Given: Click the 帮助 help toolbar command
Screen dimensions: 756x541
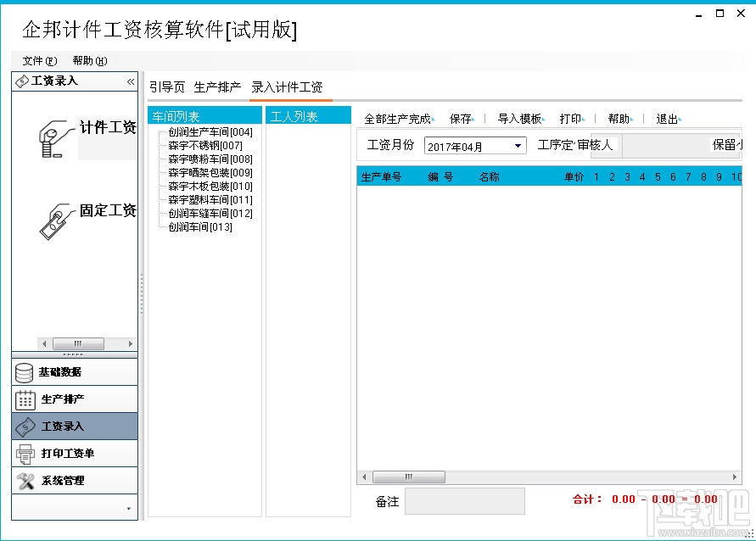Looking at the screenshot, I should pyautogui.click(x=619, y=118).
